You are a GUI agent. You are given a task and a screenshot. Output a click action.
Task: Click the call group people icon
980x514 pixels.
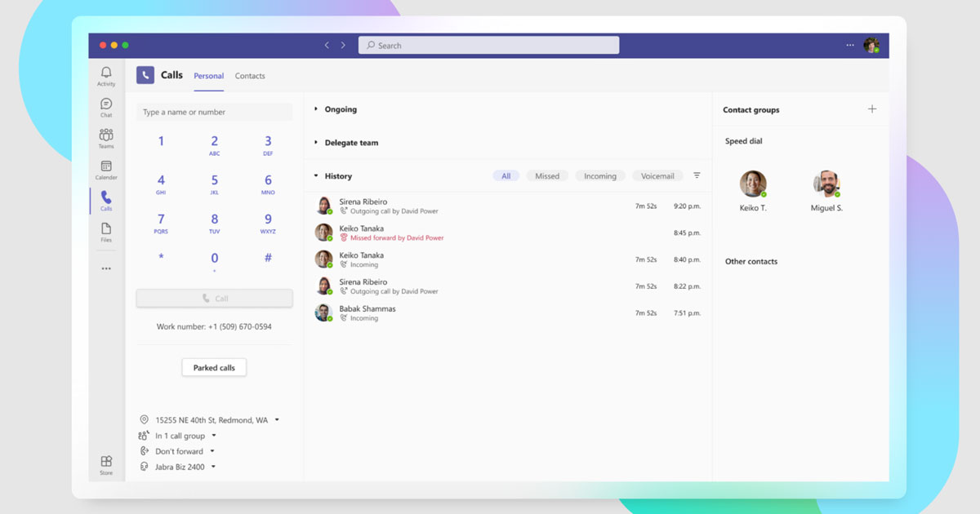144,436
